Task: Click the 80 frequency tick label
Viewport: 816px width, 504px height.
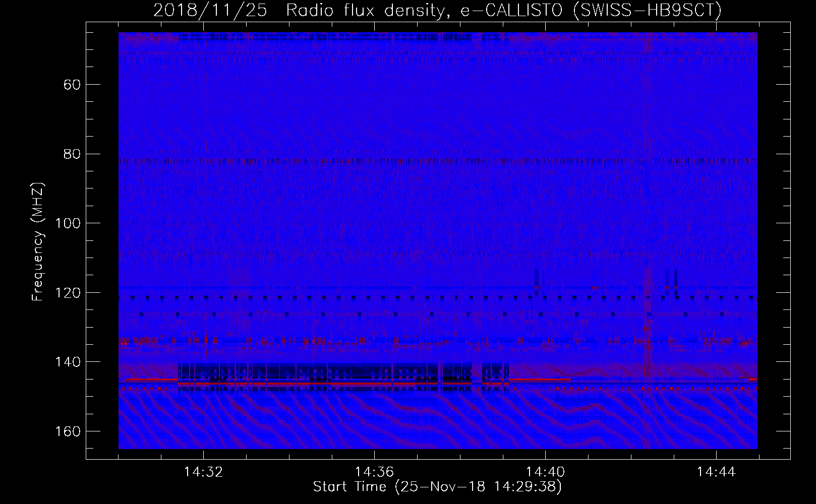Action: (x=72, y=154)
